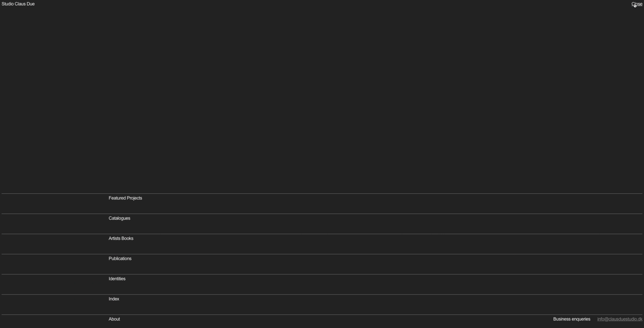Screen dimensions: 644x328
Task: Click the Business enquiries label
Action: 572,319
